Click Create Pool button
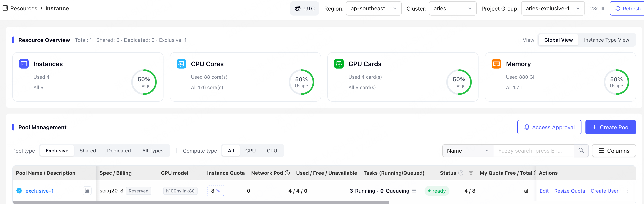The height and width of the screenshot is (204, 644). [x=611, y=127]
